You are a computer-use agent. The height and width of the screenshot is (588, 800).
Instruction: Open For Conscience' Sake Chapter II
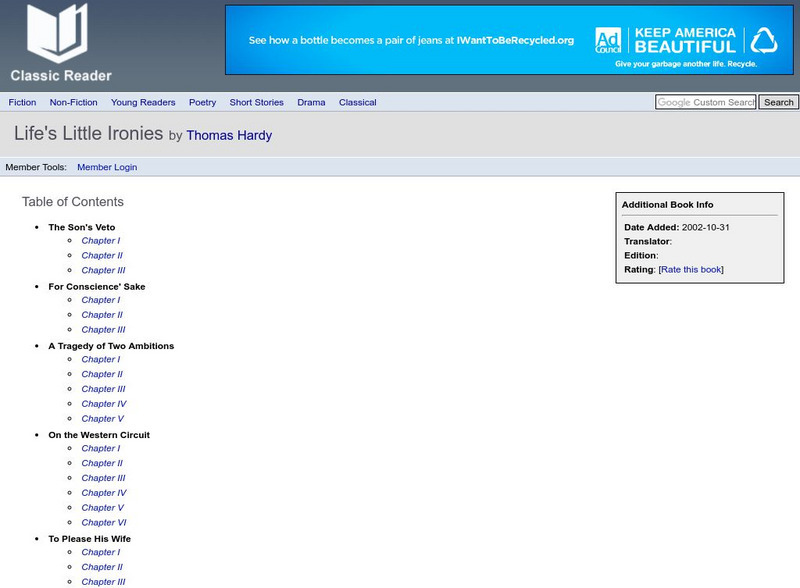102,314
